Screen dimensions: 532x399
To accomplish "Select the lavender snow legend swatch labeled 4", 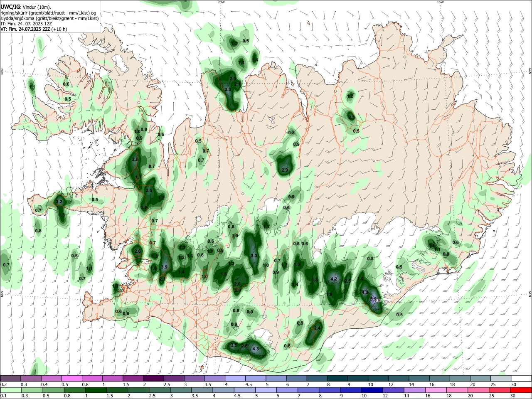I will coord(235,378).
